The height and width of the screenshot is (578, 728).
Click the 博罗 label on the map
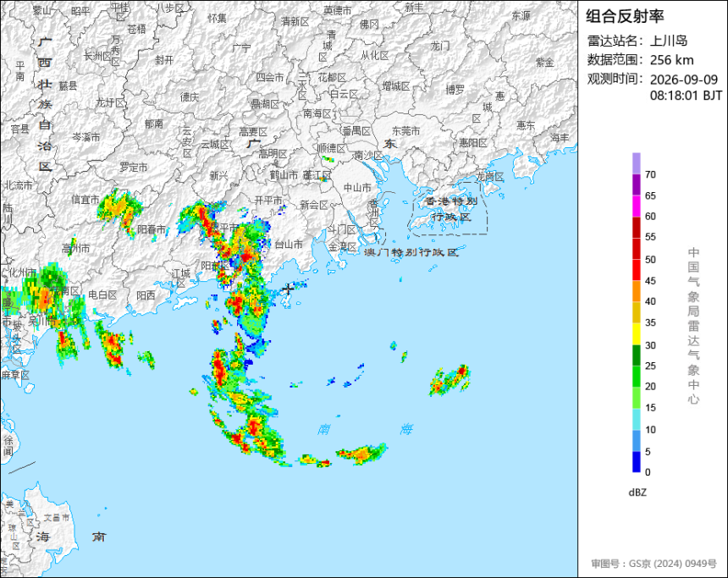[x=455, y=90]
